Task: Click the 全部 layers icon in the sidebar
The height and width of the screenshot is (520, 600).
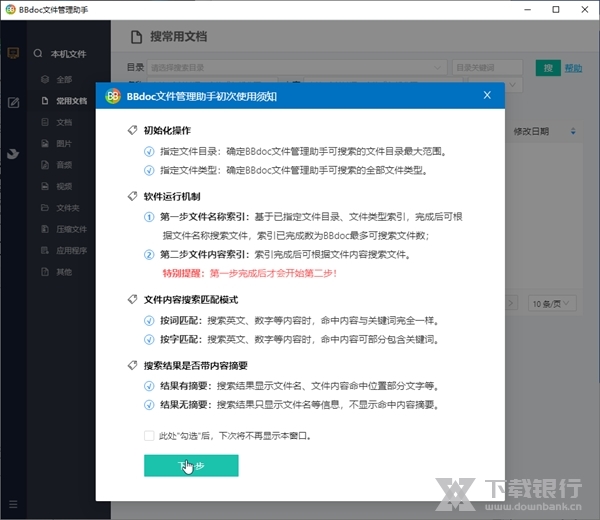Action: 45,79
